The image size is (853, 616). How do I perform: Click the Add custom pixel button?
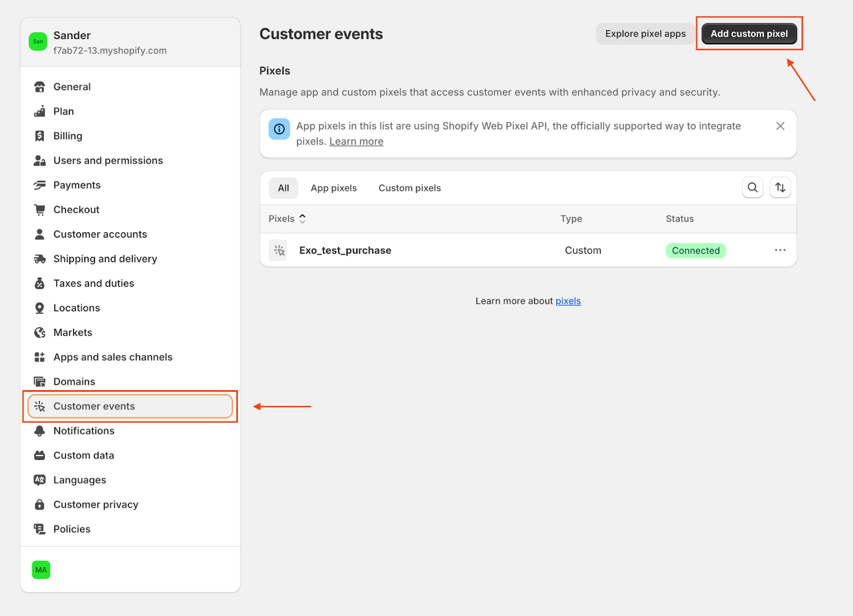pos(749,34)
